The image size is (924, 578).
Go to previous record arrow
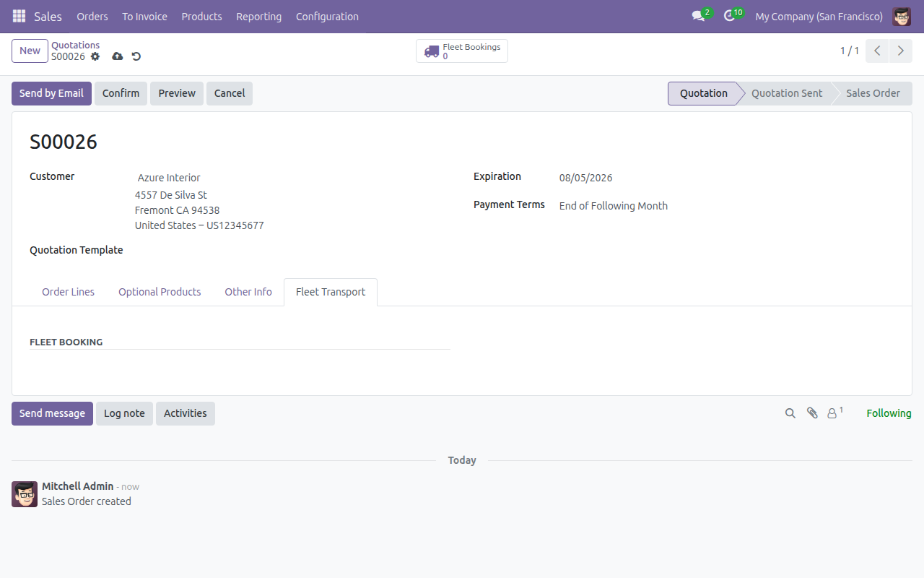click(x=877, y=51)
